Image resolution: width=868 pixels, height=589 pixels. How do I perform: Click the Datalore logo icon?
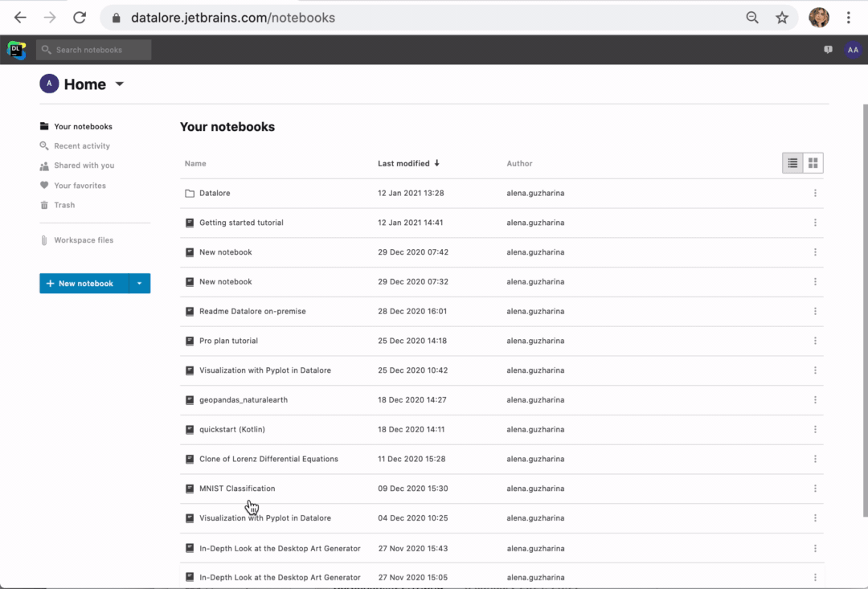point(17,50)
